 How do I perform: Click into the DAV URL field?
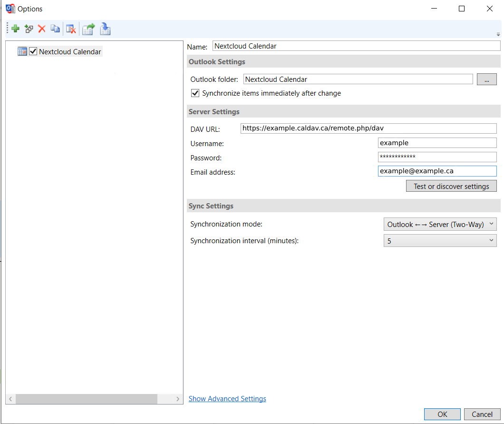368,128
